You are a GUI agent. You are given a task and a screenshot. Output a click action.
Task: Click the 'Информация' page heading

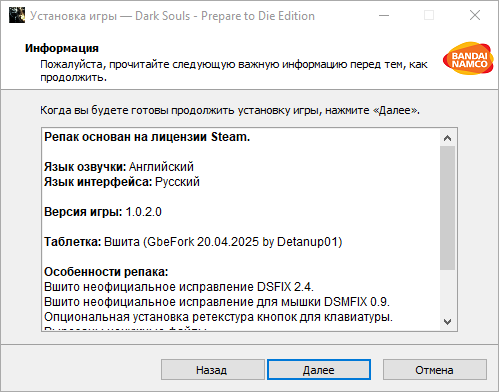[x=62, y=48]
